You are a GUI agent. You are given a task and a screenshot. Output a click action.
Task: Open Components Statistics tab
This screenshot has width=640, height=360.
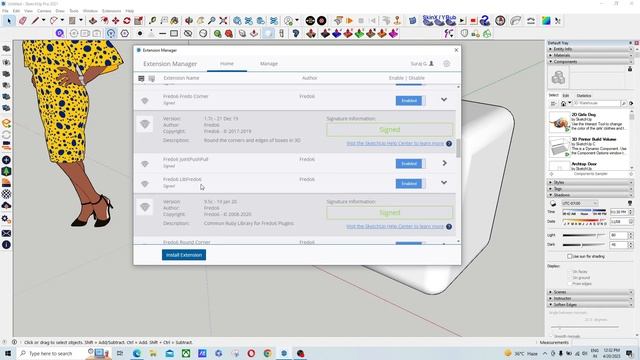[584, 96]
